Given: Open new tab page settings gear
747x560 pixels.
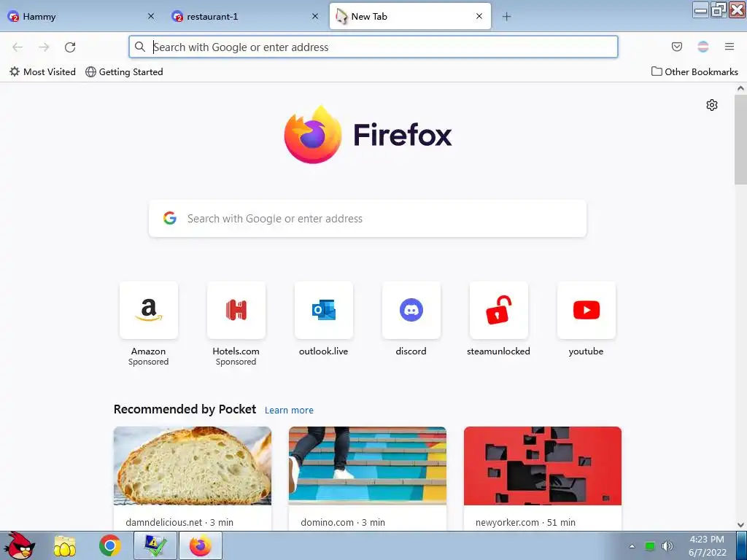Looking at the screenshot, I should (x=712, y=105).
